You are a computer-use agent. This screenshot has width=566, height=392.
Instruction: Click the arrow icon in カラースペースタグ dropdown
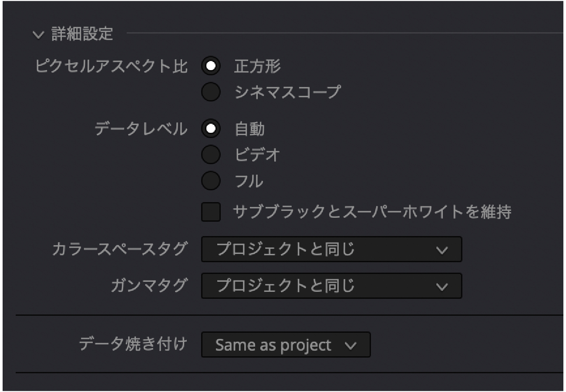(x=442, y=250)
